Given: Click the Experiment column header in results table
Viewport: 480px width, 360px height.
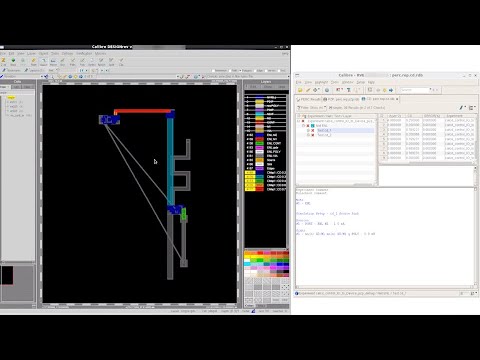Looking at the screenshot, I should (x=459, y=116).
